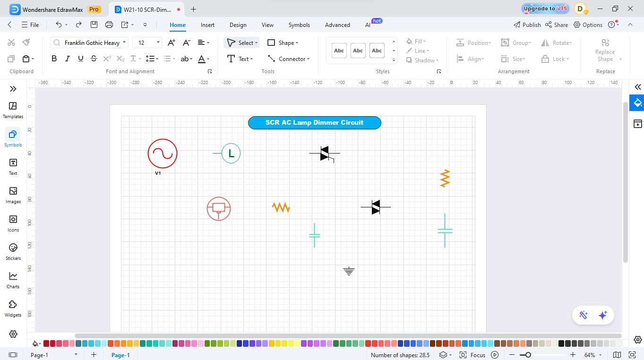Click the Options button

pos(588,25)
